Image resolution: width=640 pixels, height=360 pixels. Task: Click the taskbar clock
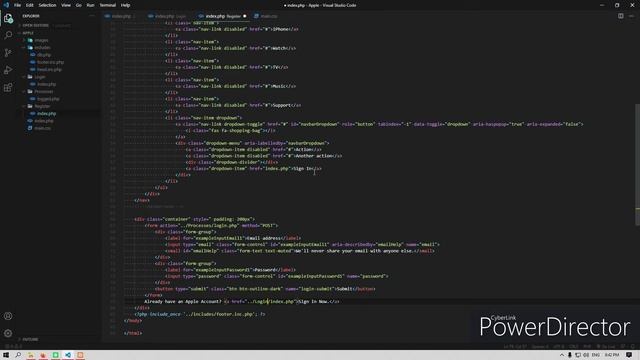612,355
